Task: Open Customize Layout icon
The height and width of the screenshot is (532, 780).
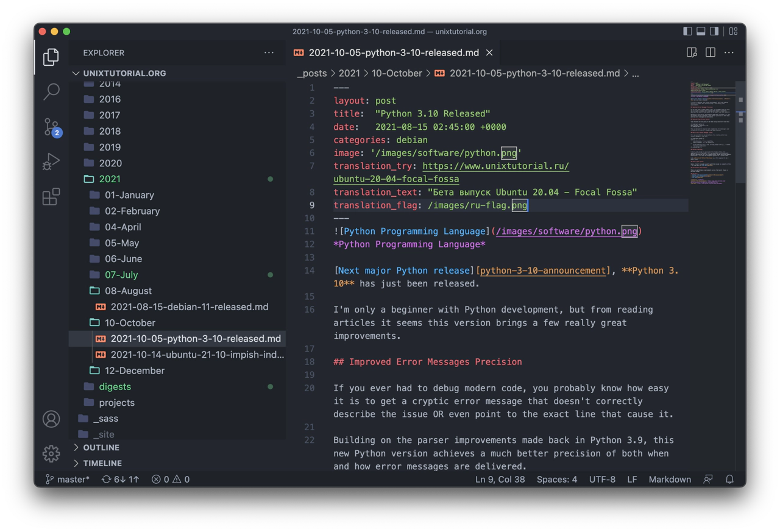Action: (x=733, y=31)
